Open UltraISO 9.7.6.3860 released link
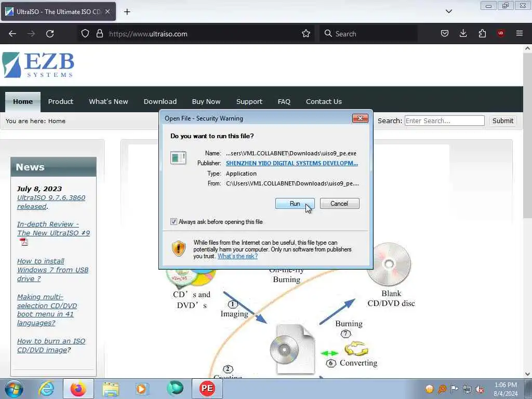Screen dimensions: 532x399 [x=51, y=202]
